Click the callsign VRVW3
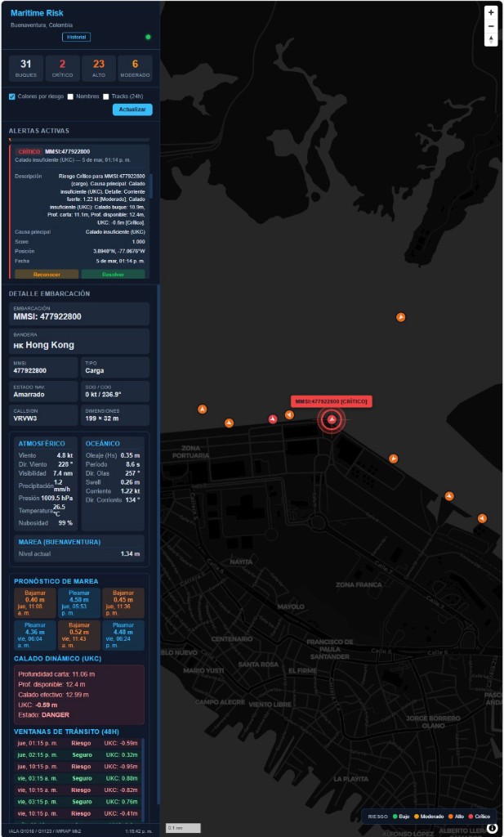The image size is (504, 837). [25, 419]
